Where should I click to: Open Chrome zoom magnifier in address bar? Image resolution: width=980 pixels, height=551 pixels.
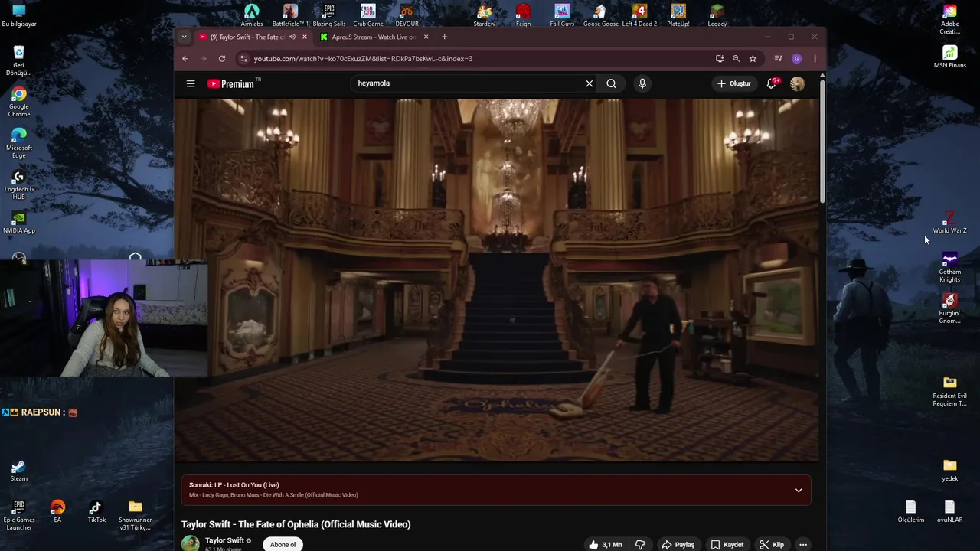pyautogui.click(x=736, y=59)
